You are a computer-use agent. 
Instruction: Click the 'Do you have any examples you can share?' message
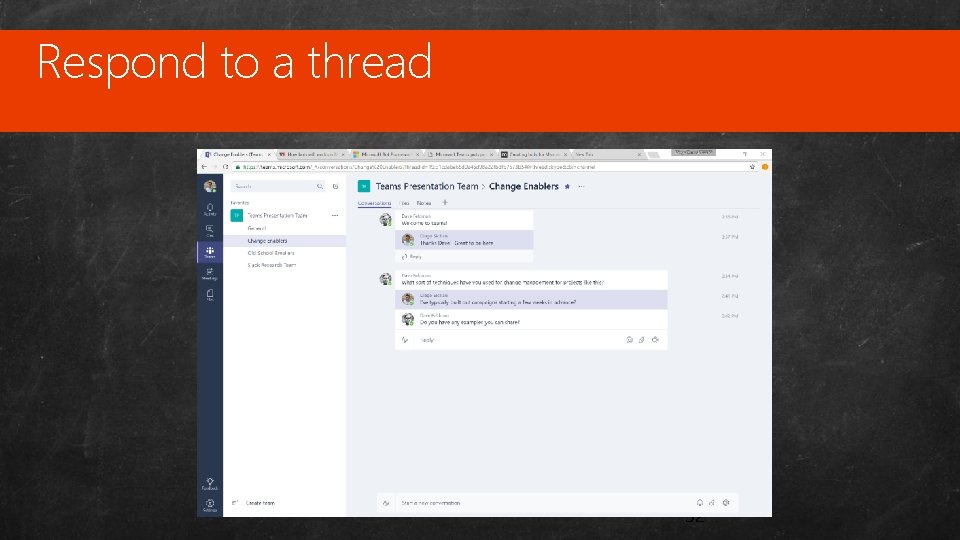point(470,322)
